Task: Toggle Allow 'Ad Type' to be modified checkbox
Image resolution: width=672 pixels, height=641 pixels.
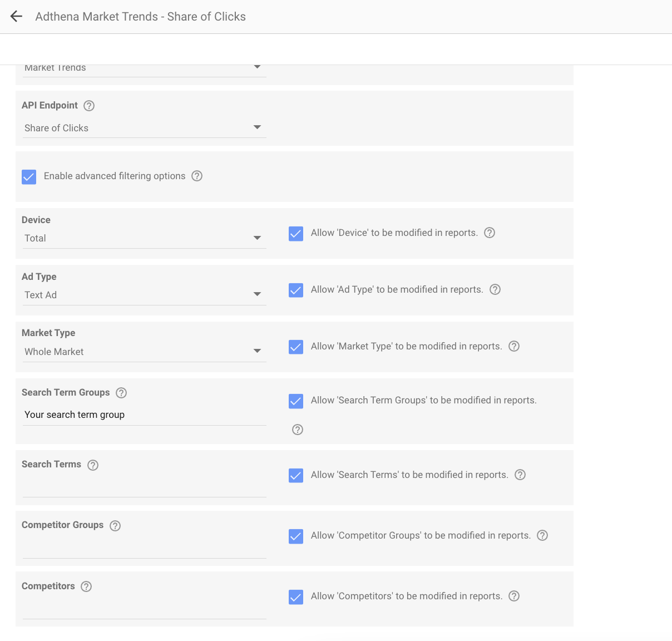Action: pyautogui.click(x=296, y=290)
